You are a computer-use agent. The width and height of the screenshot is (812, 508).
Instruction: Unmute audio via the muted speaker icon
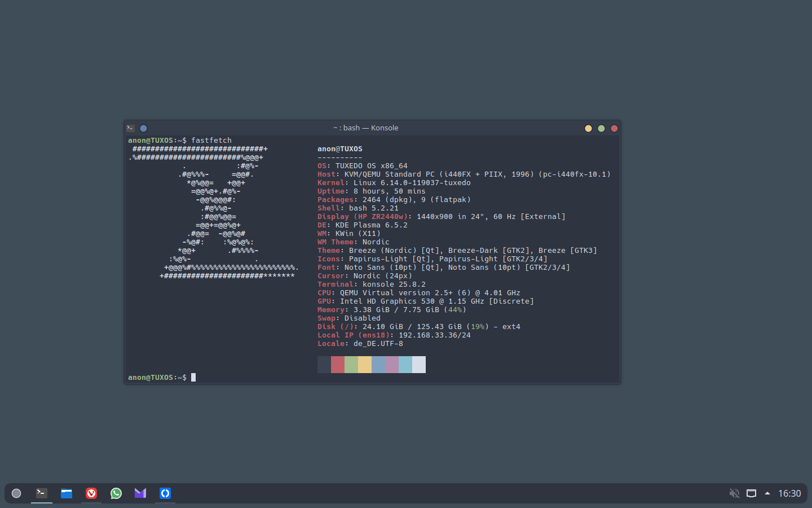tap(734, 493)
